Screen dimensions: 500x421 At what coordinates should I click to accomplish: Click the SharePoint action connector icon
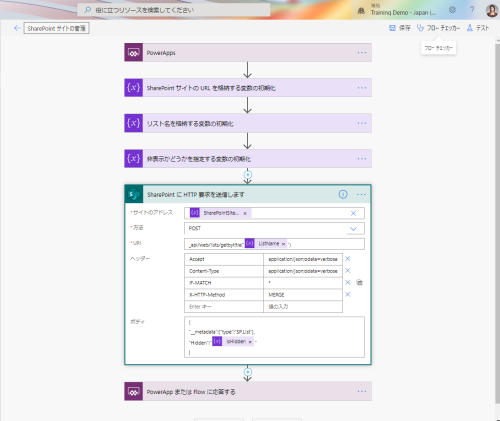click(x=134, y=194)
